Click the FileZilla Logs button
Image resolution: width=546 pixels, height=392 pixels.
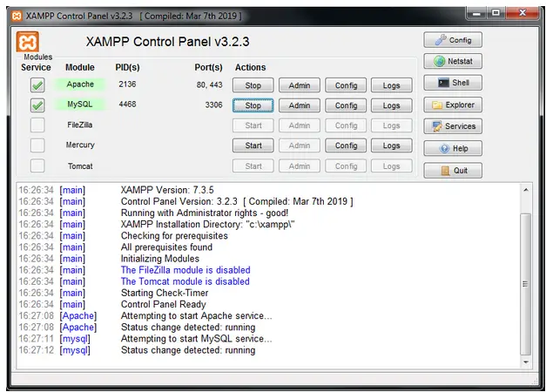click(x=391, y=125)
